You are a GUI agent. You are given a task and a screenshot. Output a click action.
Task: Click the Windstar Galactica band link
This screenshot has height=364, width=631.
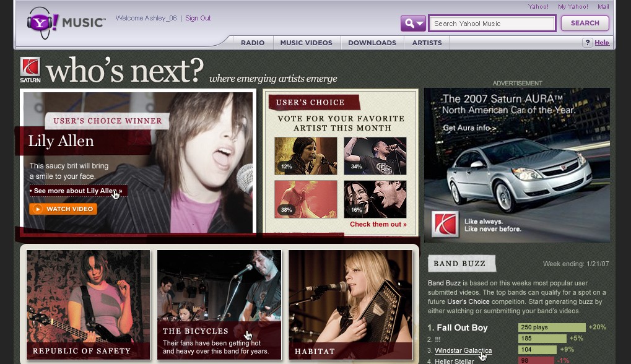coord(463,350)
